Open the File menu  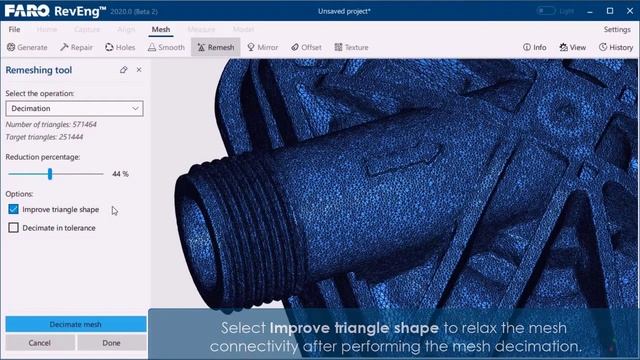click(14, 29)
